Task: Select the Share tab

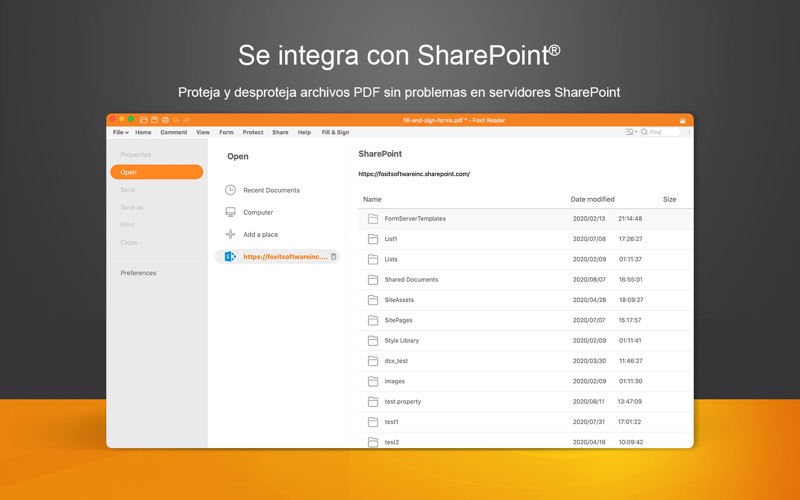Action: [280, 132]
